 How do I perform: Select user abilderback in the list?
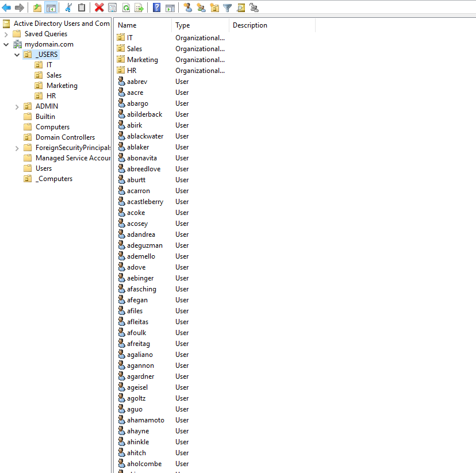(x=144, y=114)
